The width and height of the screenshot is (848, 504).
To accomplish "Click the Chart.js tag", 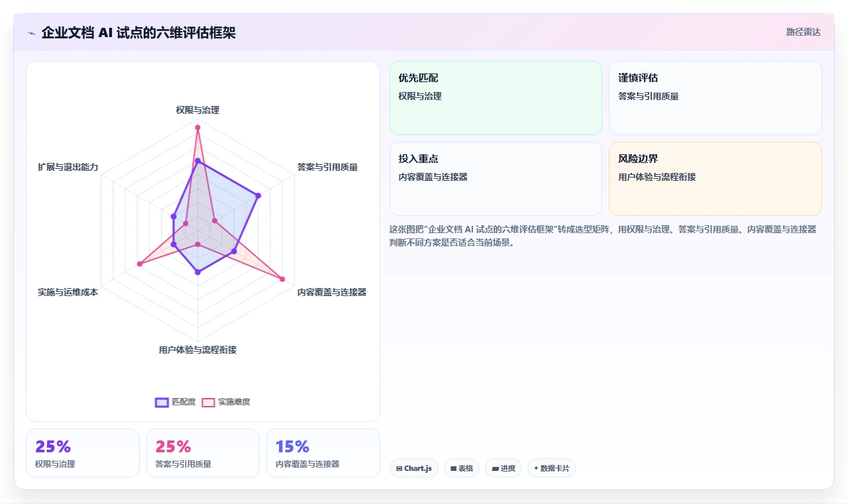I will tap(414, 468).
